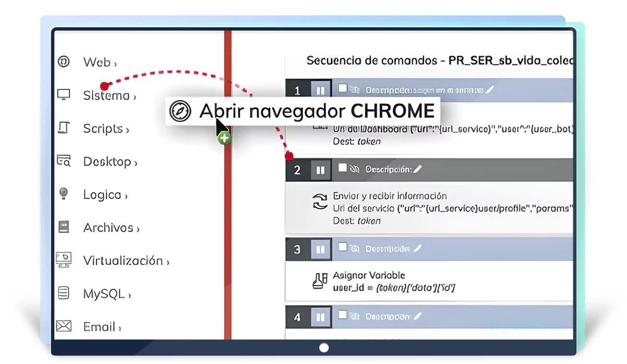This screenshot has width=627, height=364.
Task: Check the checkbox on command step 1
Action: (343, 89)
